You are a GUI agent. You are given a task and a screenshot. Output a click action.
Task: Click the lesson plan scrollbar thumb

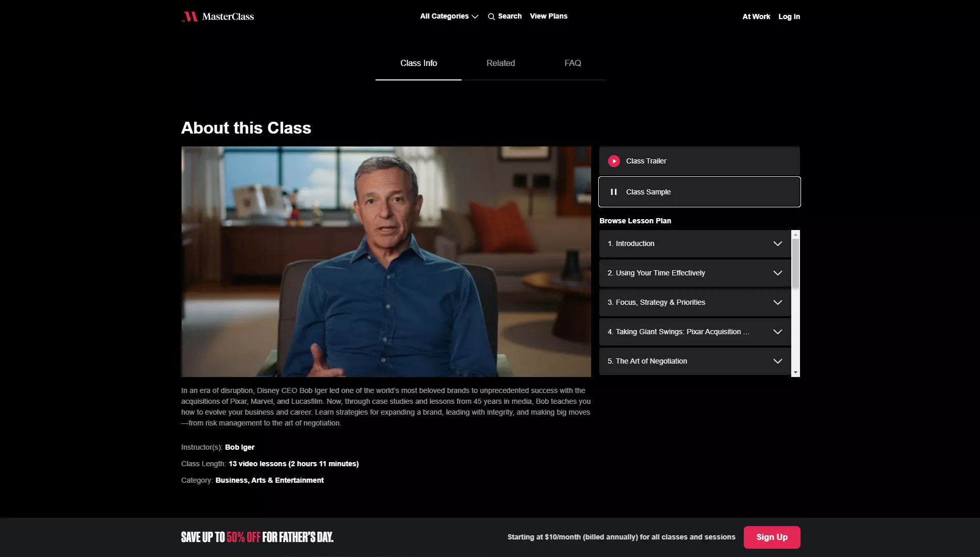coord(795,264)
